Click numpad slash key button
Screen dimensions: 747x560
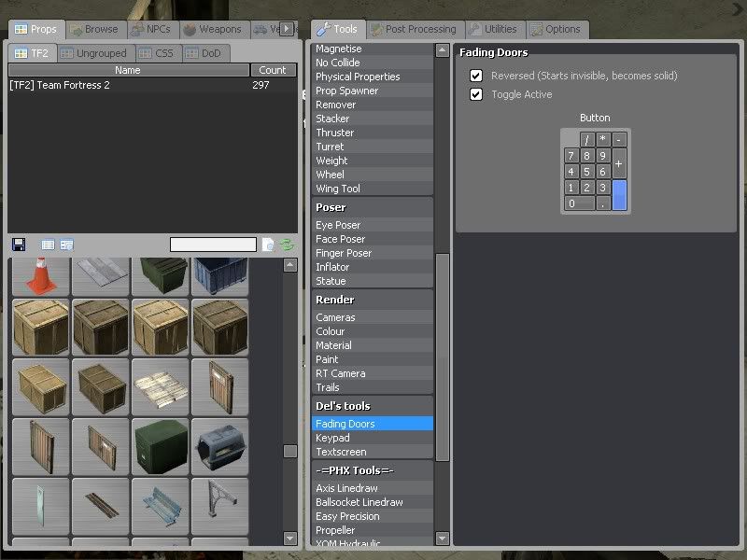pos(587,139)
